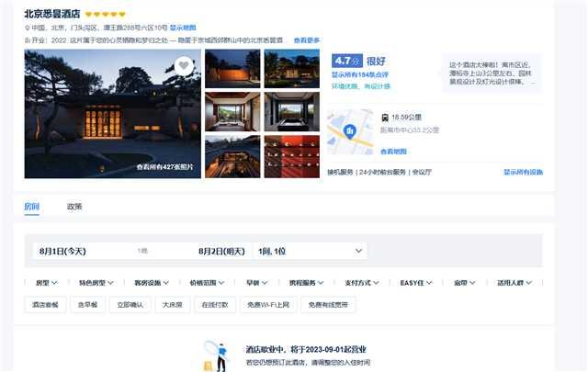
Task: Toggle the 含早餐 filter chip
Action: point(88,304)
